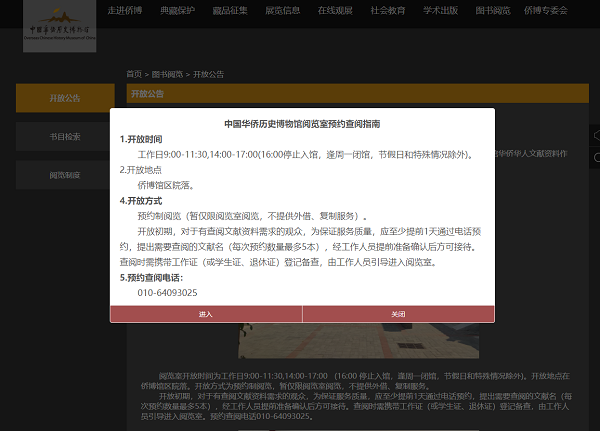Click the heading 1.开放时间
Screen dimensions: 600x431
[x=141, y=139]
